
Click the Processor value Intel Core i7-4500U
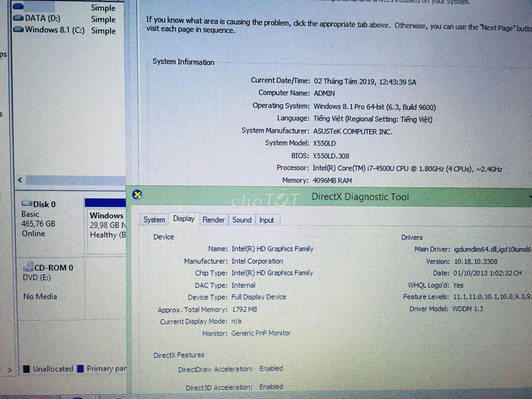point(407,169)
